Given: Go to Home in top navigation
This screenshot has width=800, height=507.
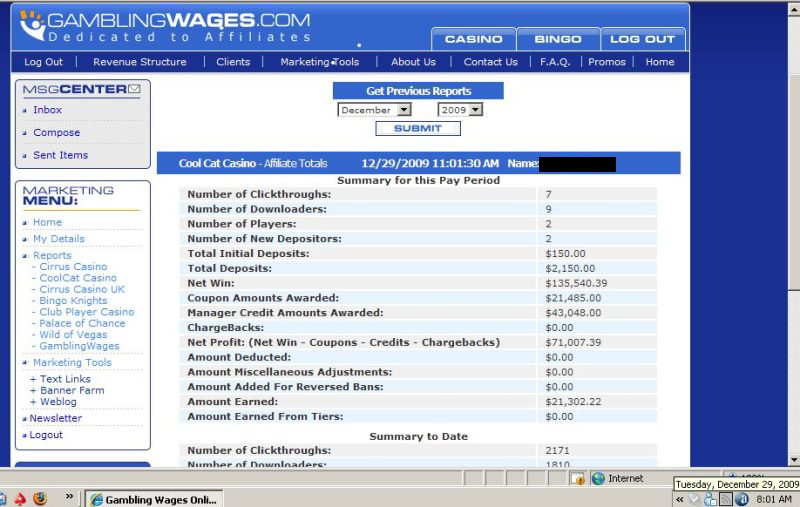Looking at the screenshot, I should (660, 62).
